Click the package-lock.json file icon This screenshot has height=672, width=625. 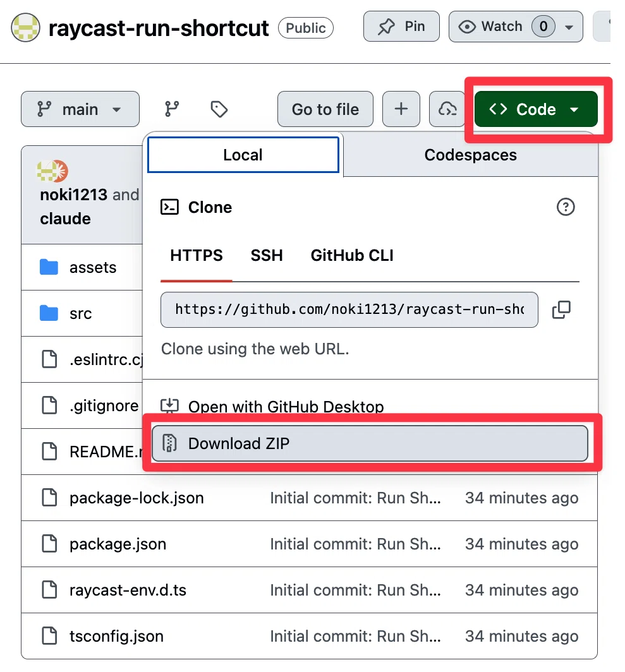pos(49,498)
